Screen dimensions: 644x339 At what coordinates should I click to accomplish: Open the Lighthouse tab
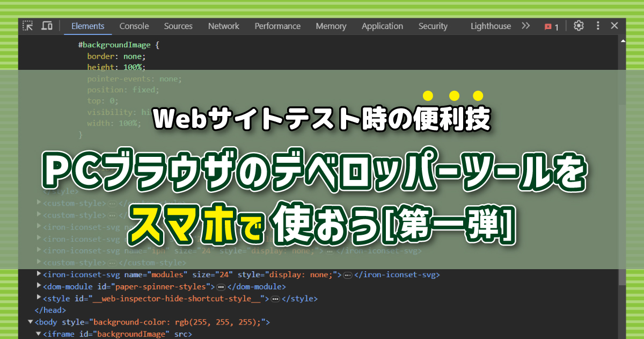click(x=491, y=26)
